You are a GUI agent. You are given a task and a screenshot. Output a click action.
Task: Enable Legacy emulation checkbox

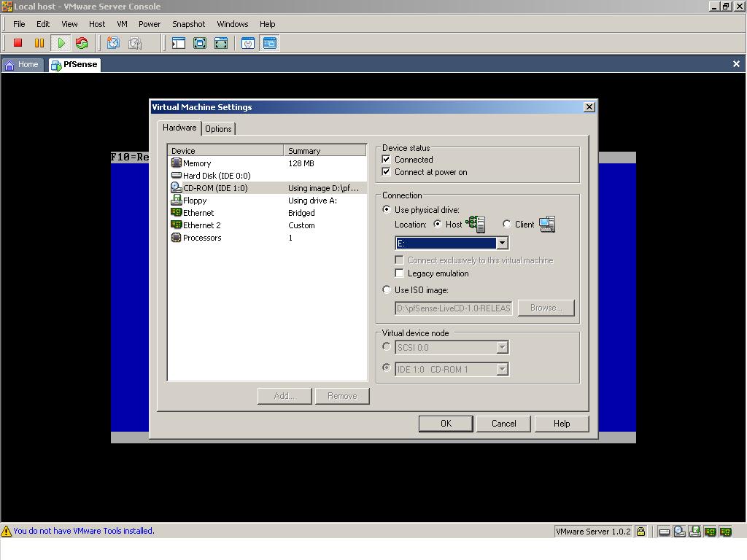tap(399, 273)
